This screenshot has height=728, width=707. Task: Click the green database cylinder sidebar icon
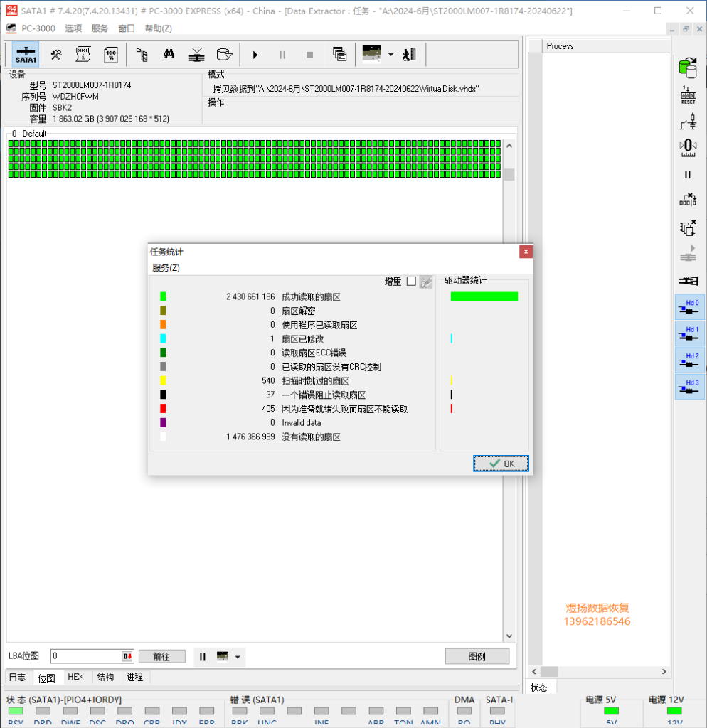click(688, 68)
